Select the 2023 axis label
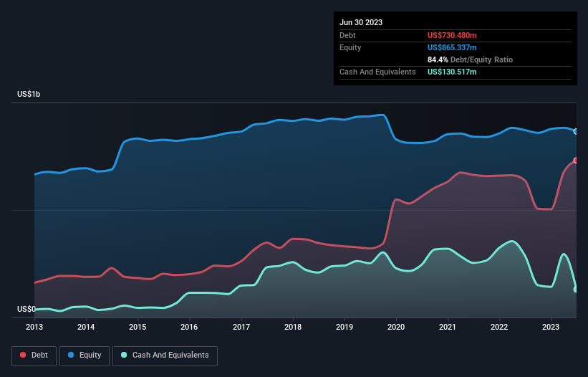588x377 pixels. point(551,327)
